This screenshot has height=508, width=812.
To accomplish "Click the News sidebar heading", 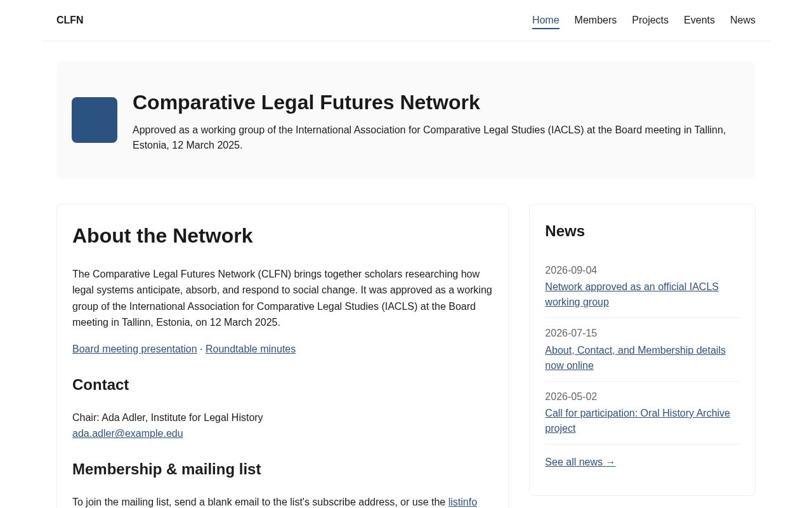I will (x=565, y=231).
